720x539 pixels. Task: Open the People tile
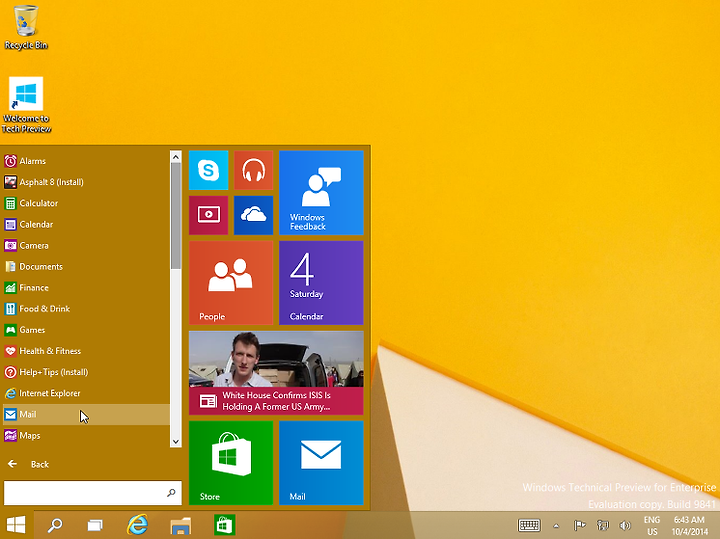point(231,283)
